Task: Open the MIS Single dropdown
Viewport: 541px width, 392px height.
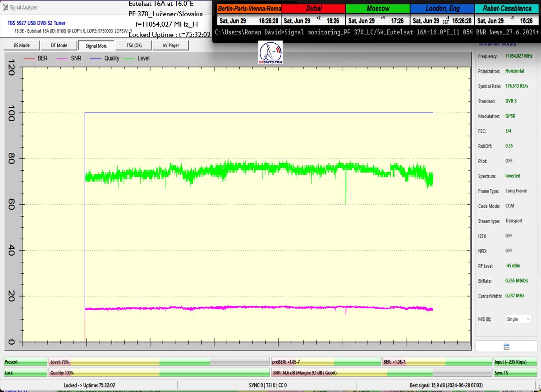Action: pyautogui.click(x=518, y=319)
